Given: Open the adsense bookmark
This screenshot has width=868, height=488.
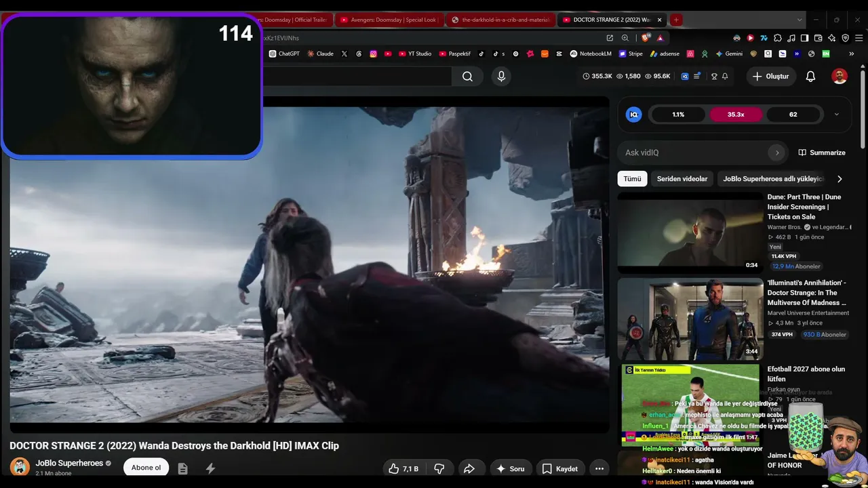Looking at the screenshot, I should [665, 54].
